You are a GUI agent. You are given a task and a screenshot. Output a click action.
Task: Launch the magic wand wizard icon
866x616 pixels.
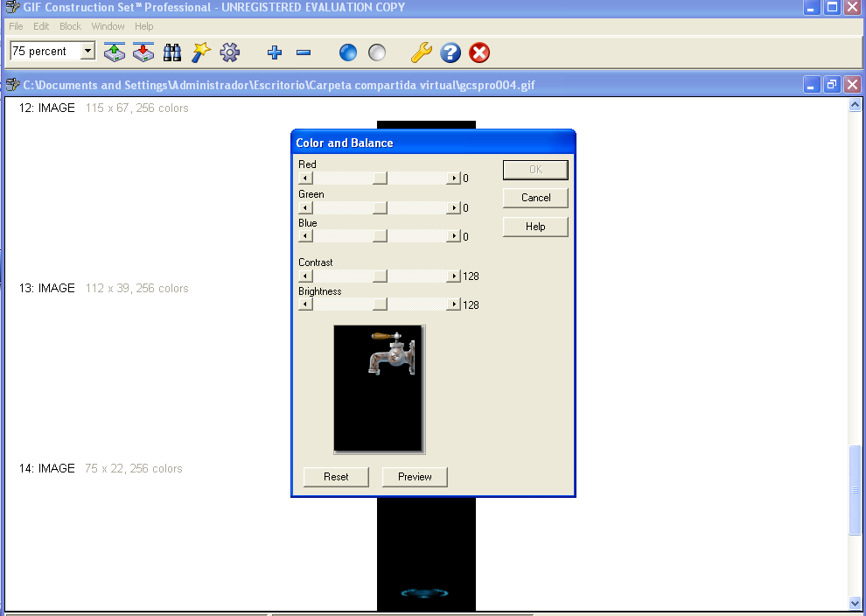201,52
